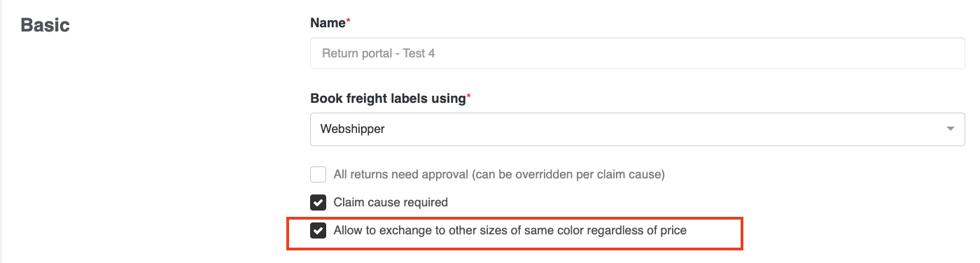Click the red asterisk next to Name

[x=349, y=22]
